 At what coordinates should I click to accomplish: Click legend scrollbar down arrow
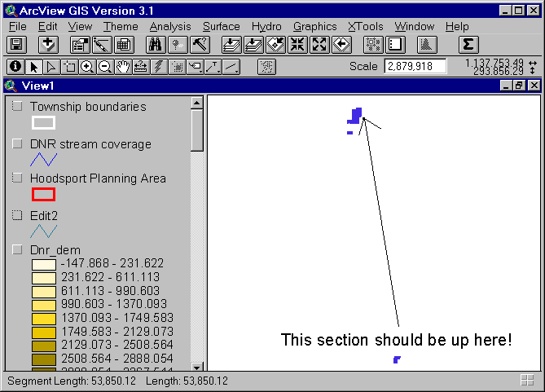(x=197, y=368)
